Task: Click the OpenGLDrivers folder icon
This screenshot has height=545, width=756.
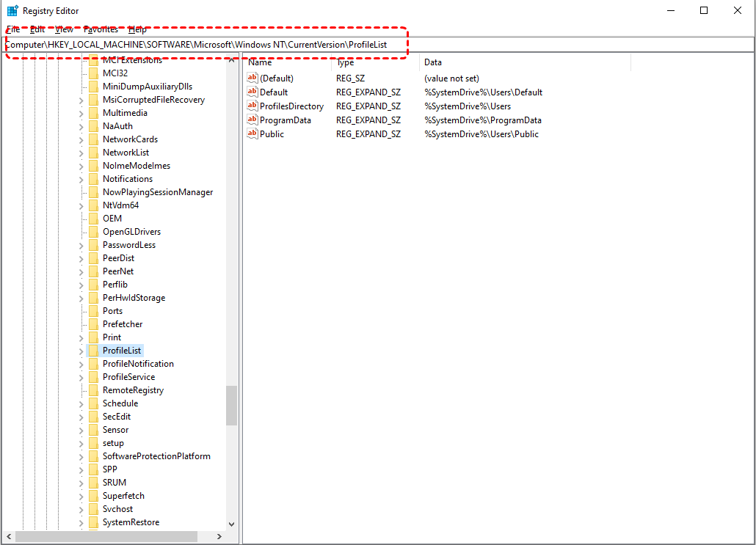Action: pyautogui.click(x=93, y=232)
